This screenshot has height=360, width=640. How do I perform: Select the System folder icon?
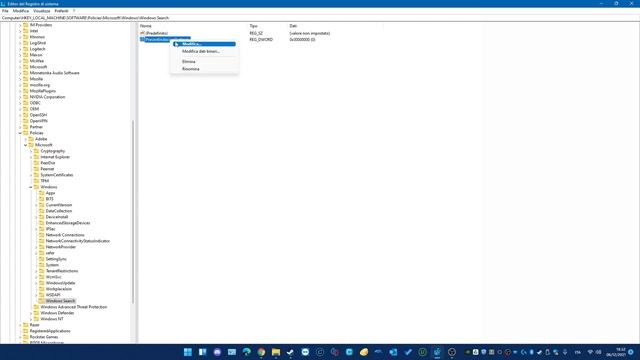click(x=41, y=265)
